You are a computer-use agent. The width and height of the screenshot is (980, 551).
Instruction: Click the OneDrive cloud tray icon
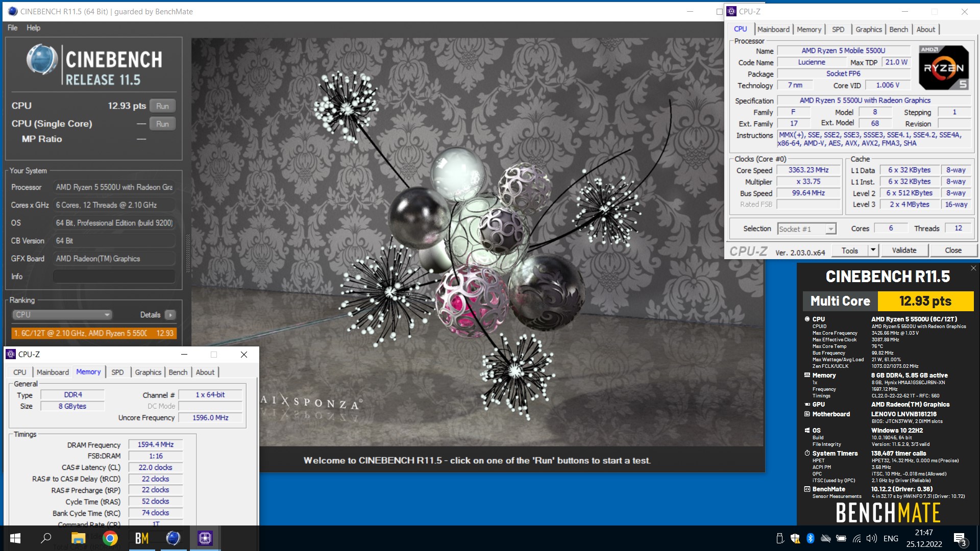coord(826,538)
